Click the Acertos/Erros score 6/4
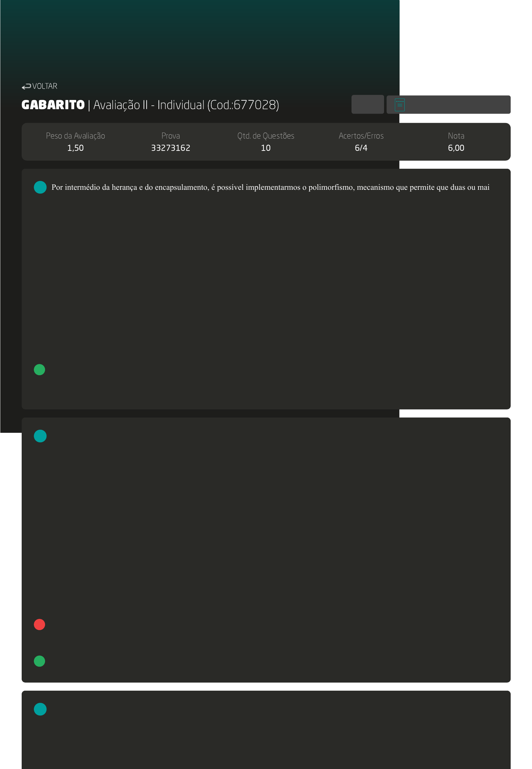 [x=361, y=148]
